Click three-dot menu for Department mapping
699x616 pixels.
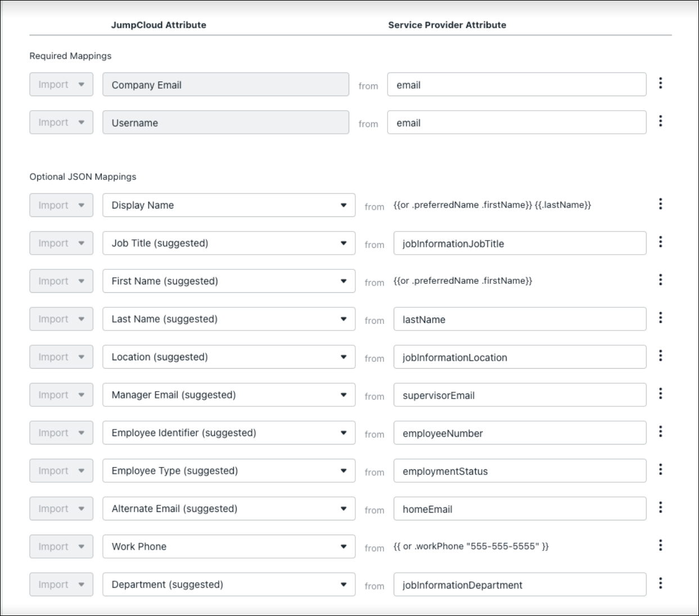point(660,583)
